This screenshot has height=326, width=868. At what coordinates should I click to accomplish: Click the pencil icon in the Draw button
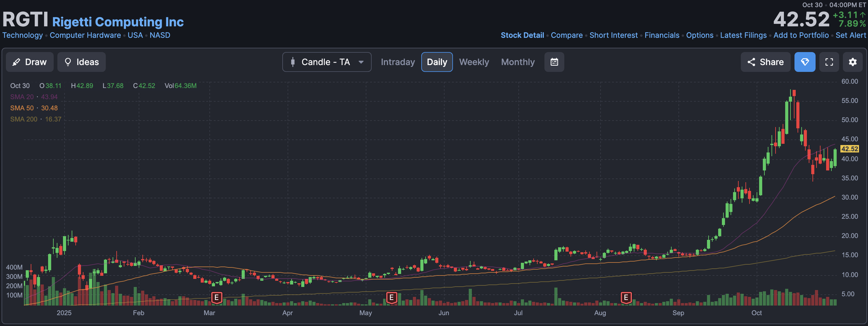point(16,62)
